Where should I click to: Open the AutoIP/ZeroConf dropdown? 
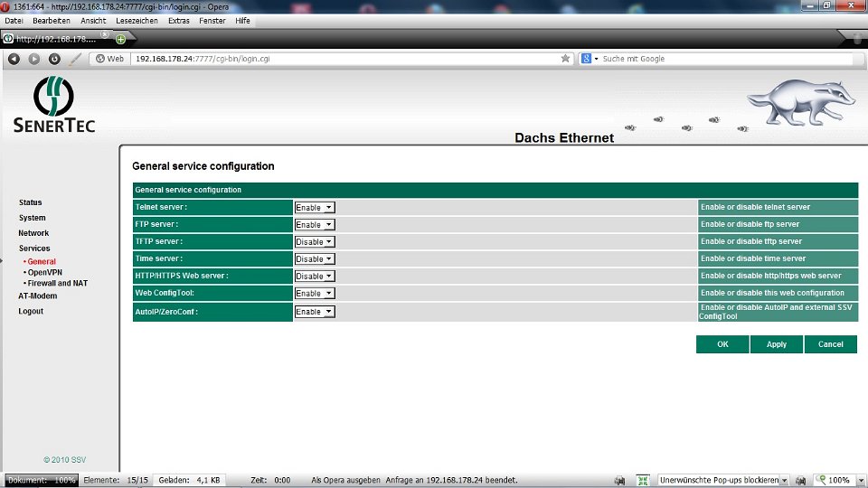click(315, 312)
